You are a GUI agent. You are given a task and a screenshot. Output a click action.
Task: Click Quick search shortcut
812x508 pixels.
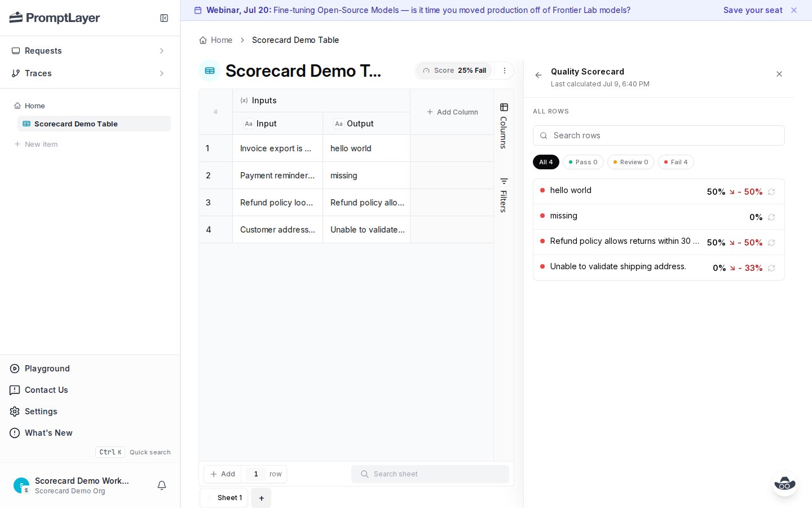(x=134, y=452)
